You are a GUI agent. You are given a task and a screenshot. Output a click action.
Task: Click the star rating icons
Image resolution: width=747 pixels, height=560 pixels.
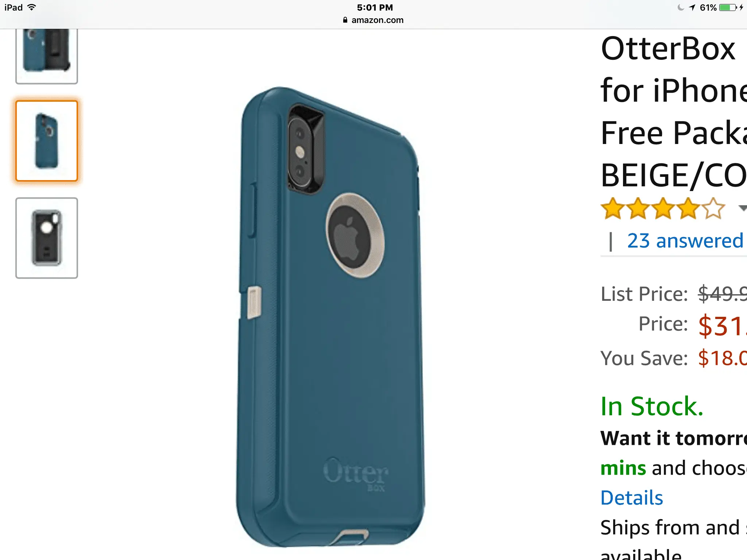(x=663, y=209)
